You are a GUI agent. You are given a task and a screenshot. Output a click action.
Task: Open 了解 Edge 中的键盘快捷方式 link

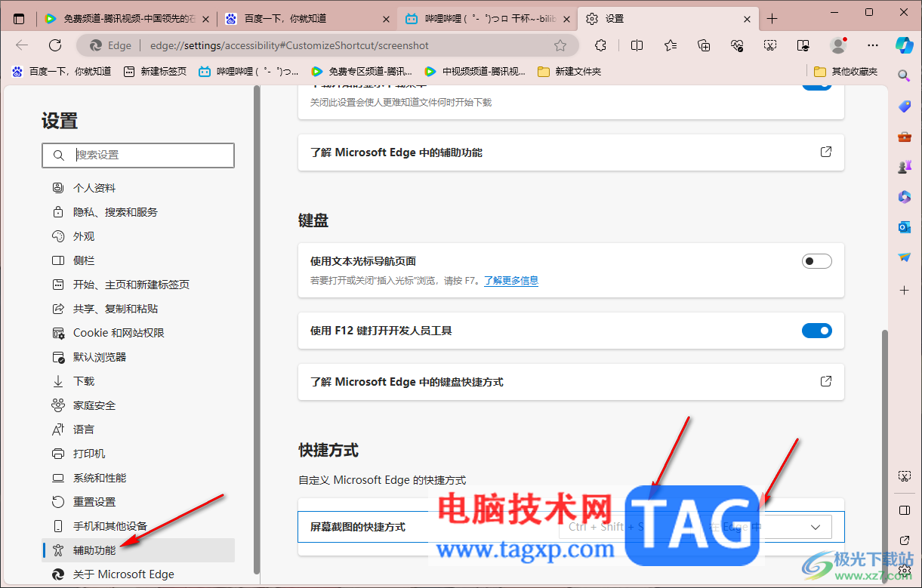(x=571, y=382)
